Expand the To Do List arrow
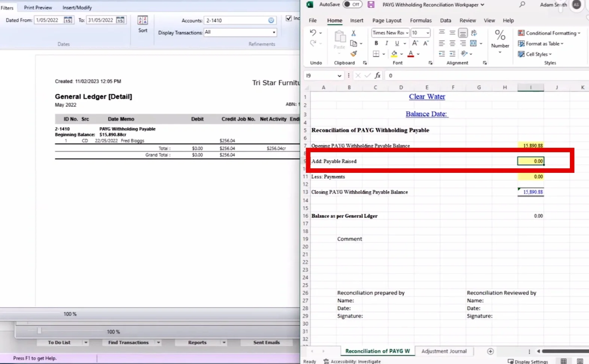 pyautogui.click(x=86, y=342)
